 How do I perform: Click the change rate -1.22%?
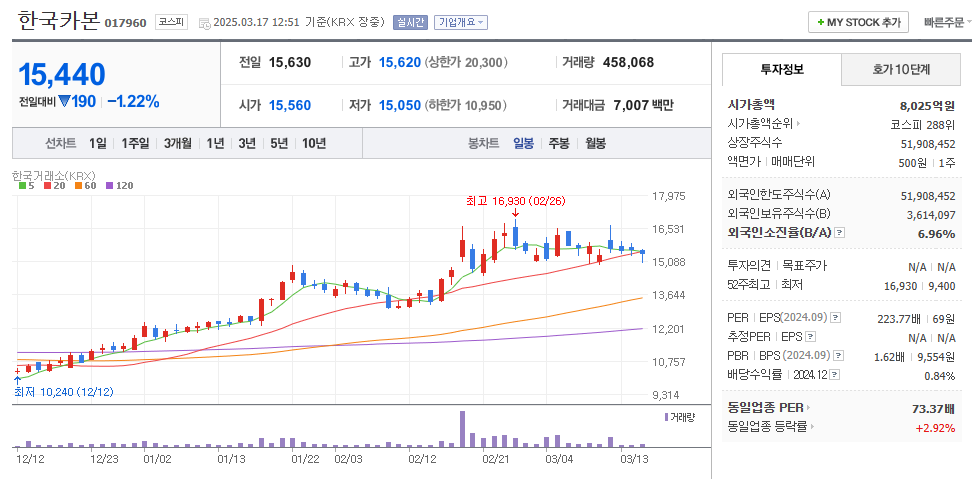click(x=133, y=101)
